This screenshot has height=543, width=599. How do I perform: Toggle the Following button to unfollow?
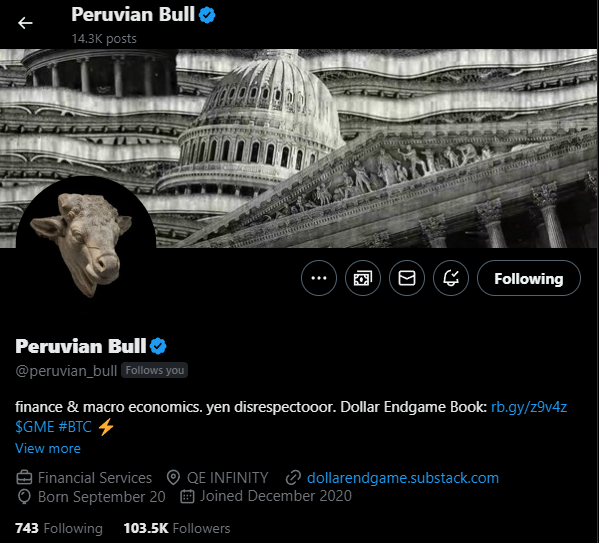529,278
